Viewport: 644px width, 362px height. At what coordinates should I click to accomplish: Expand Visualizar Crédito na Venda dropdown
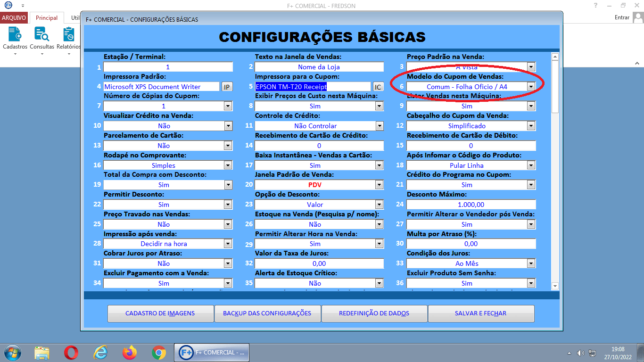point(228,126)
